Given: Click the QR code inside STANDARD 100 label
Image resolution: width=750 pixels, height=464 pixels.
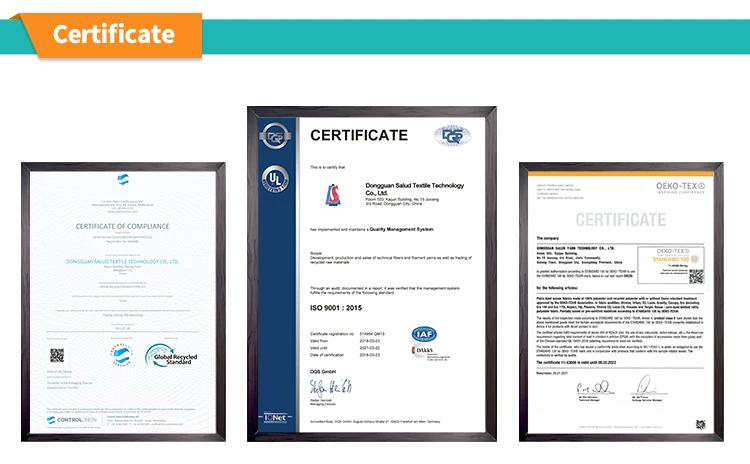Looking at the screenshot, I should (696, 276).
